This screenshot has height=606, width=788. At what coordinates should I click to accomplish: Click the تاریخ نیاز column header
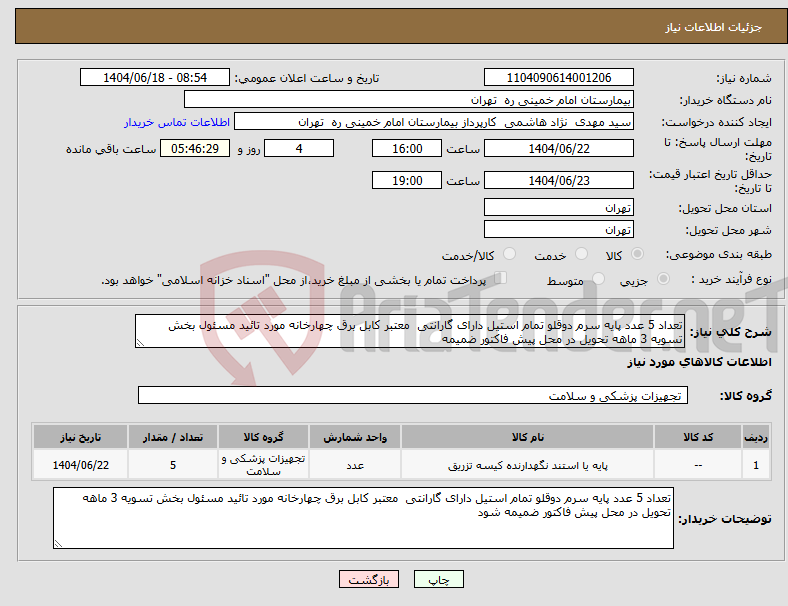80,437
